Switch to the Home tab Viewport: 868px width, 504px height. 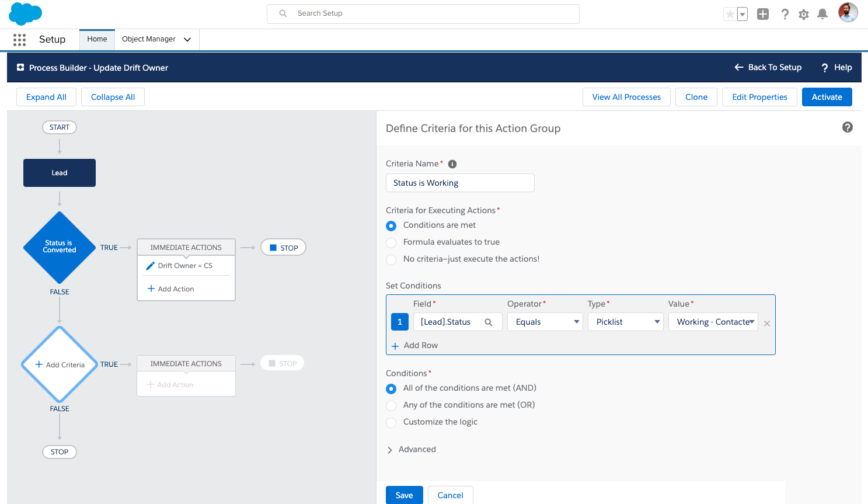pos(97,39)
